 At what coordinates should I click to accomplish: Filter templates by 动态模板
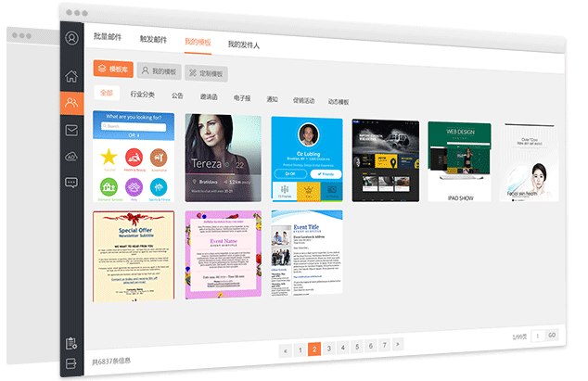click(x=339, y=102)
